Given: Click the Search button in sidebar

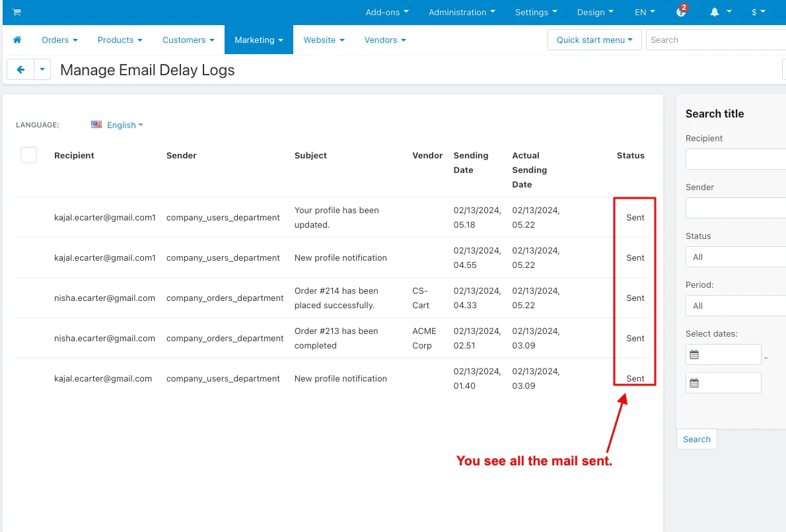Looking at the screenshot, I should [x=696, y=439].
